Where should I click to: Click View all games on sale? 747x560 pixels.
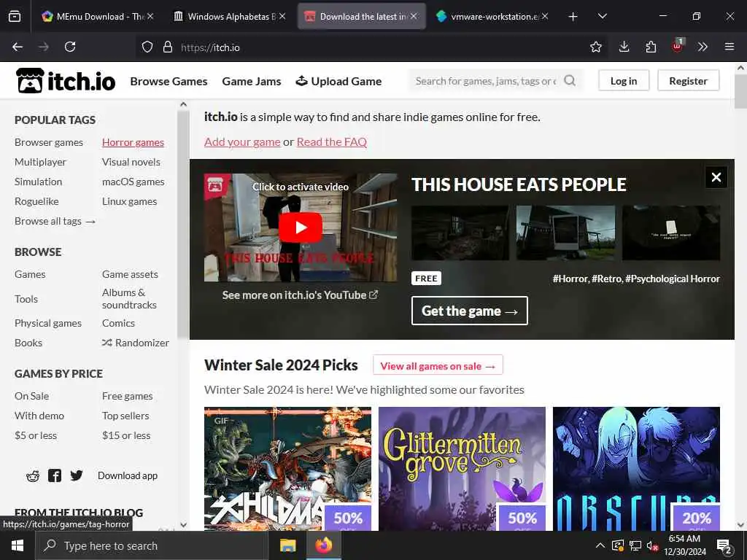click(438, 366)
